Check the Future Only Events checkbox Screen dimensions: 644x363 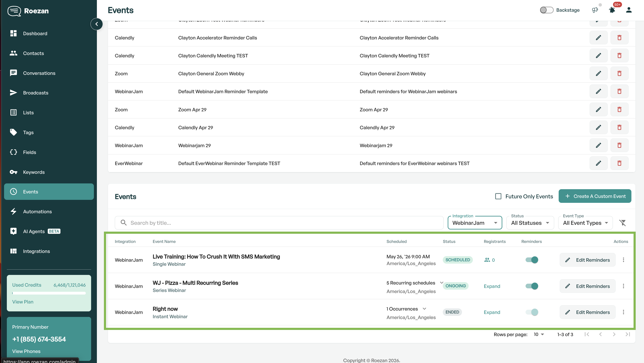click(x=498, y=196)
